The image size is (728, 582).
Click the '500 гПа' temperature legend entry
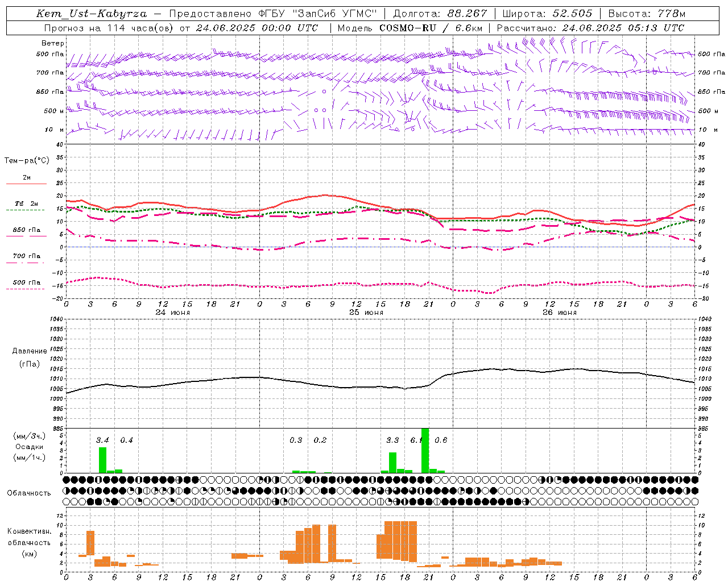26,282
